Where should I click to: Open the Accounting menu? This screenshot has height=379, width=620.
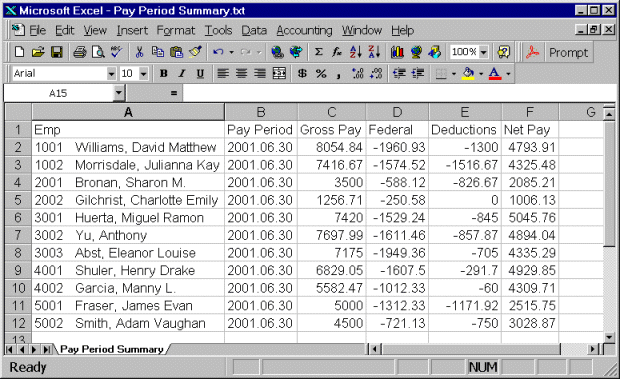pos(304,30)
